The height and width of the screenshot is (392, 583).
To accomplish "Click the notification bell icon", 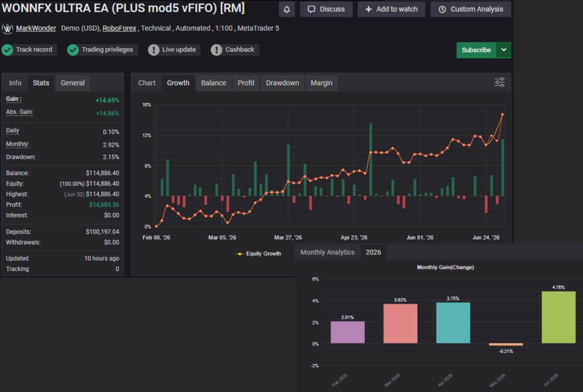I will tap(286, 10).
